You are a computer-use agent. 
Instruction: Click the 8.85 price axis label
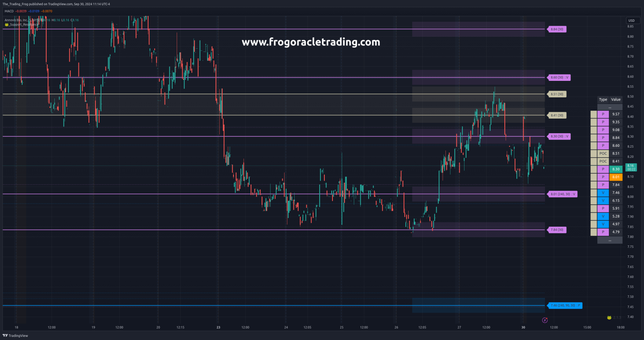pos(630,27)
